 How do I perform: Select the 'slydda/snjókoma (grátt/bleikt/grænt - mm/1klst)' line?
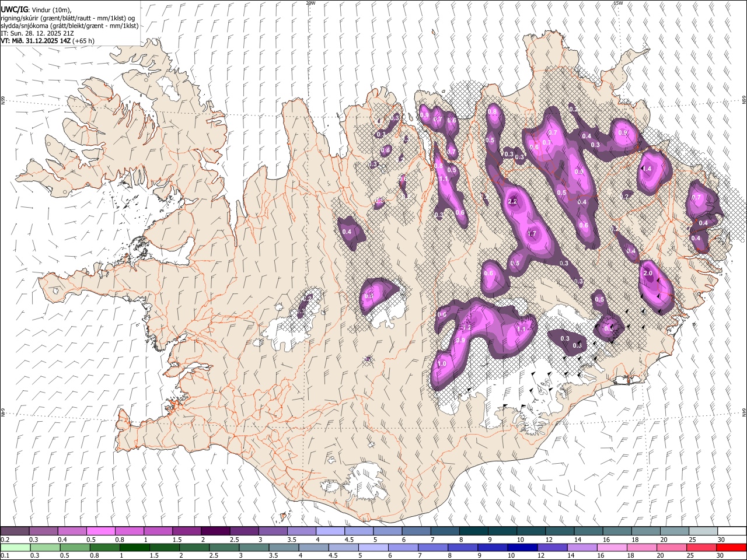pos(69,26)
